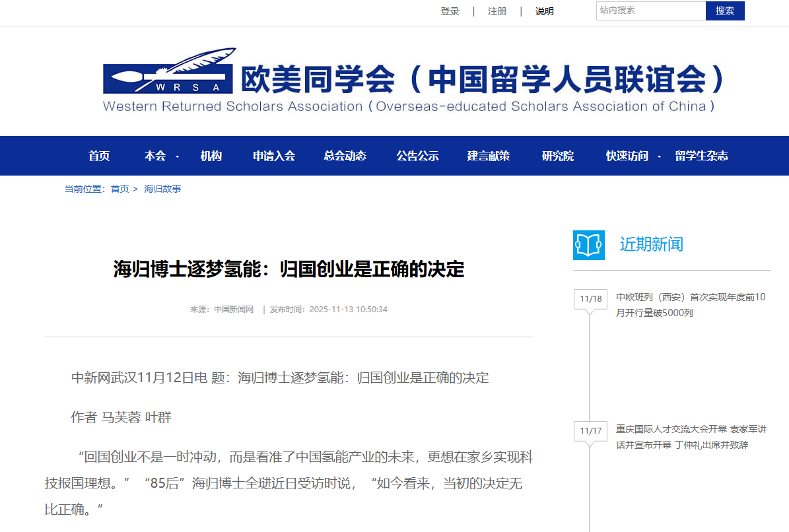Open 公告公示 navigation item

[x=417, y=156]
